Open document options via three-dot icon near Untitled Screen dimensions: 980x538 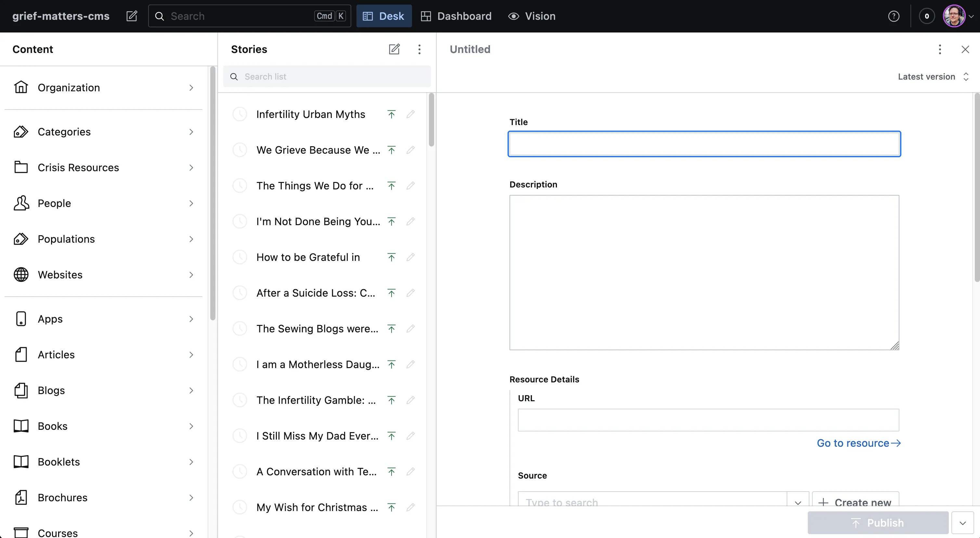pyautogui.click(x=940, y=49)
